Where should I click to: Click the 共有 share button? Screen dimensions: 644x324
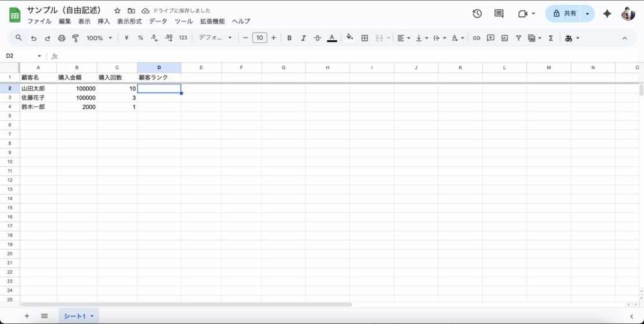(x=563, y=14)
